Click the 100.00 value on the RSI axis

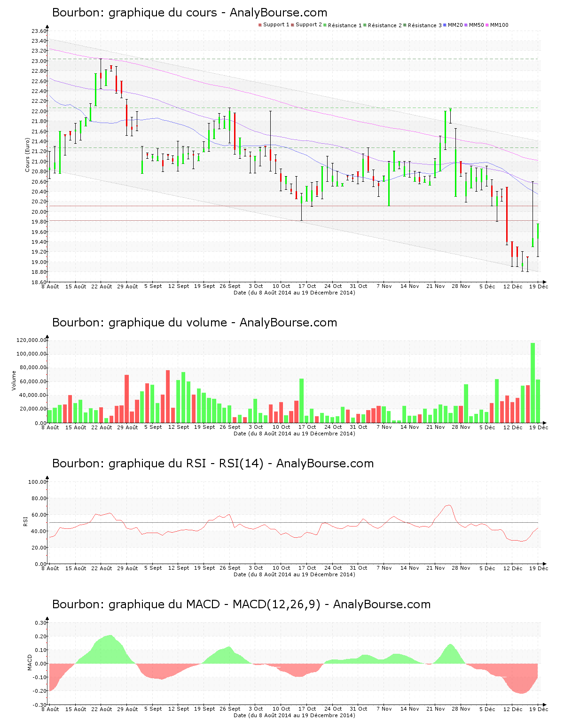coord(38,482)
